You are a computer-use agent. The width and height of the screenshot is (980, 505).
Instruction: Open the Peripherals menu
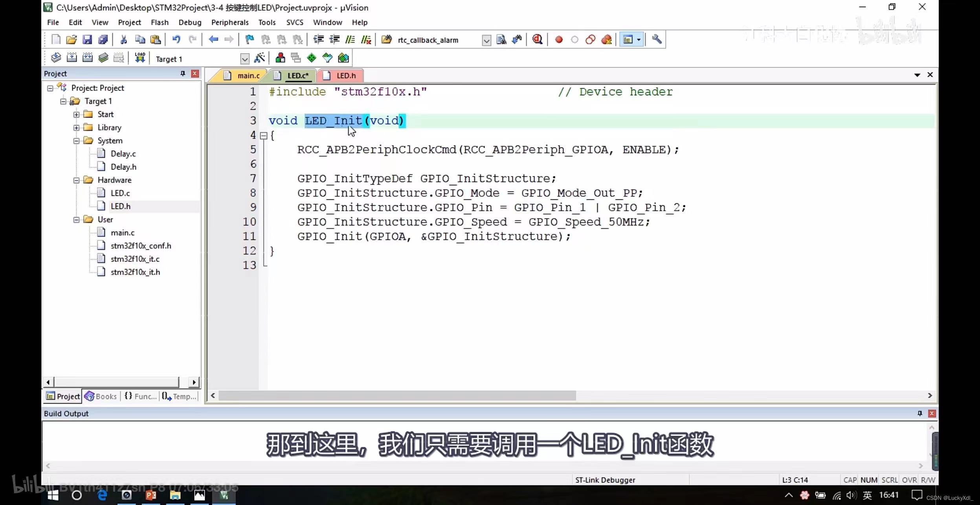(230, 22)
